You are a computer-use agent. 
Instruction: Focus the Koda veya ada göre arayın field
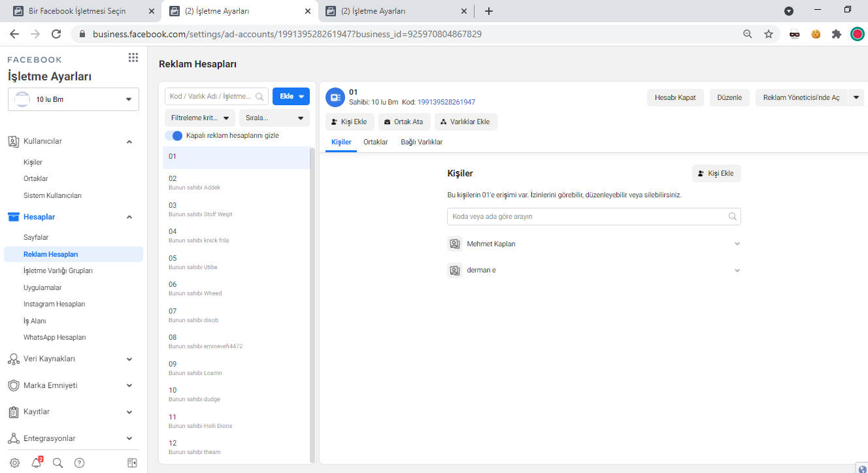pyautogui.click(x=594, y=216)
